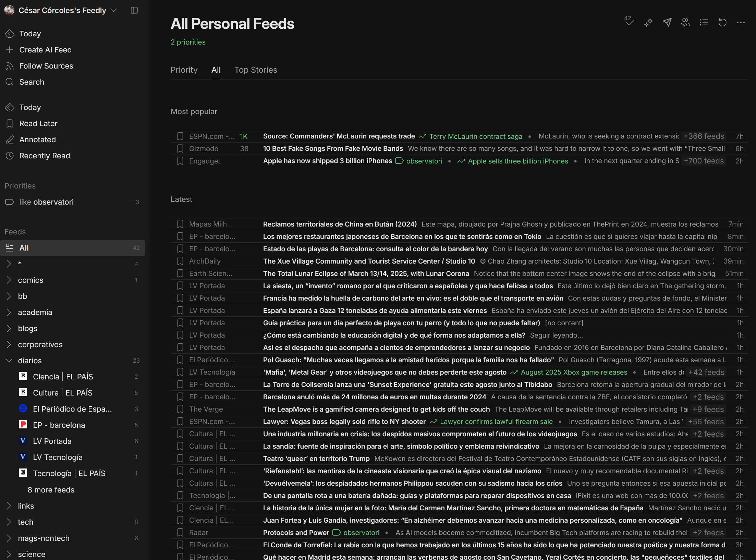
Task: Toggle read later on The Verge LeapMove article
Action: 180,409
